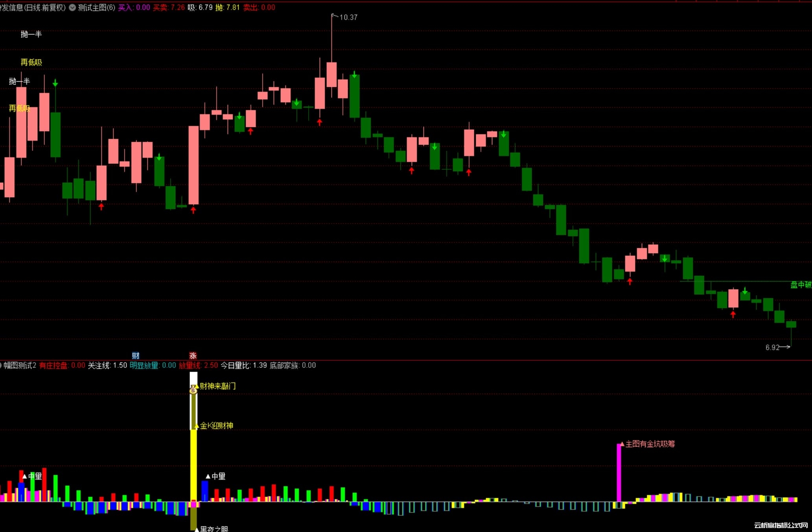Click the 底部家族: 0.00 value

click(293, 365)
